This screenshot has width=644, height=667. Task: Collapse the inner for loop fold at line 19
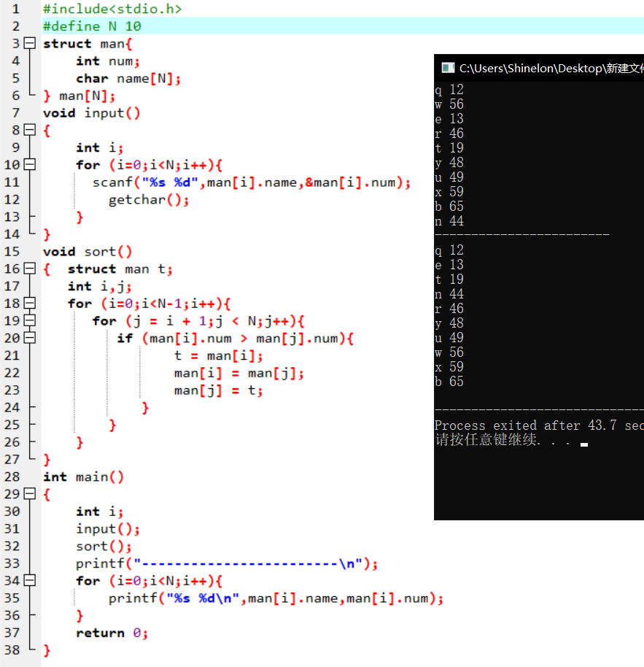(29, 320)
